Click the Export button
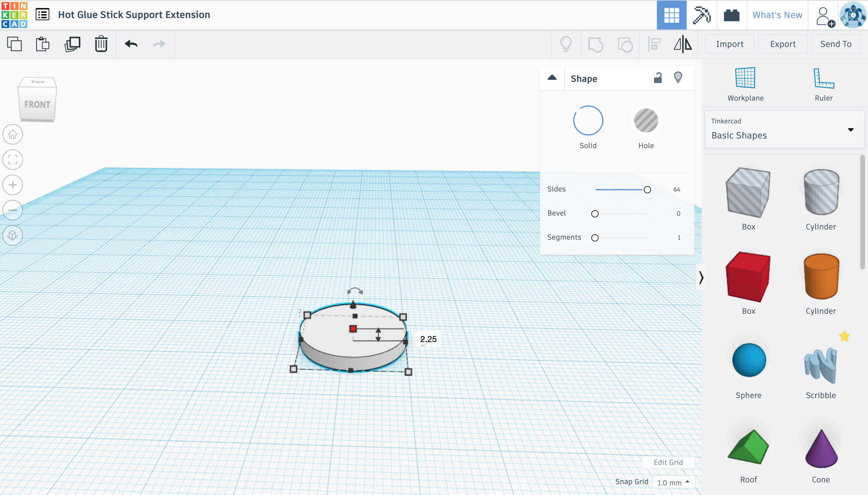Screen dimensions: 868x495 pos(783,44)
